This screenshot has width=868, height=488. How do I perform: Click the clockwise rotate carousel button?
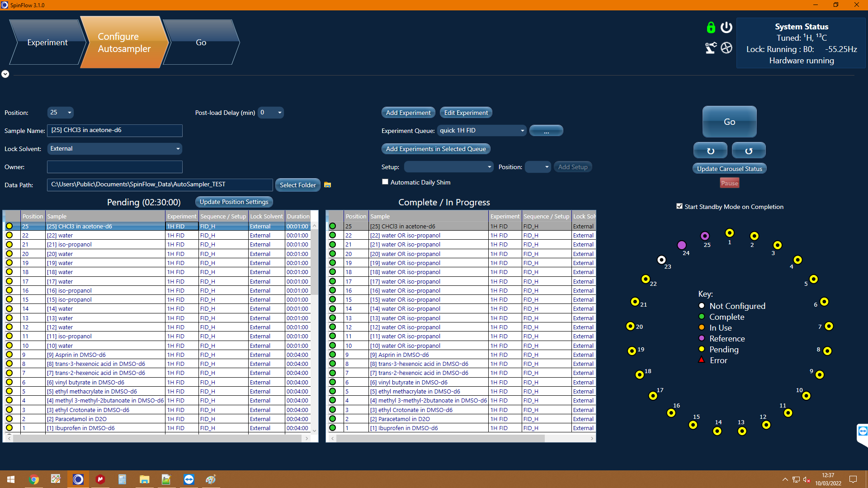tap(710, 151)
